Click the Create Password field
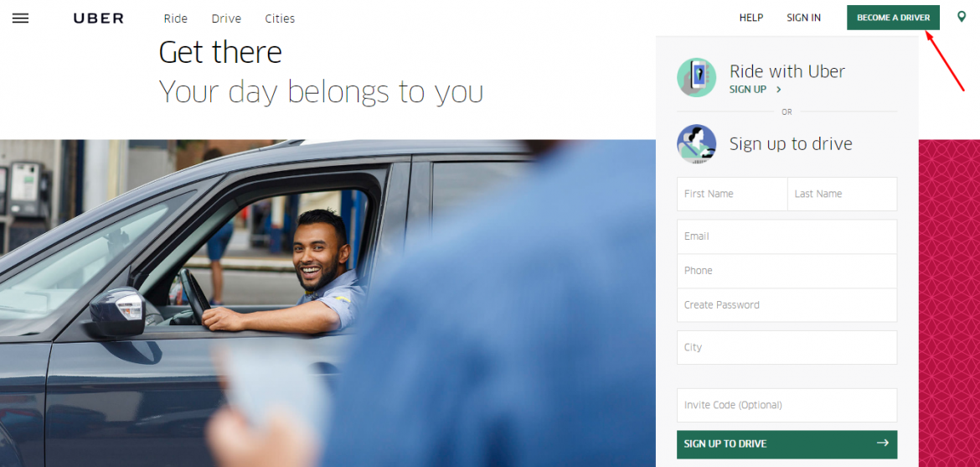Screen dimensions: 980x467 [x=787, y=305]
